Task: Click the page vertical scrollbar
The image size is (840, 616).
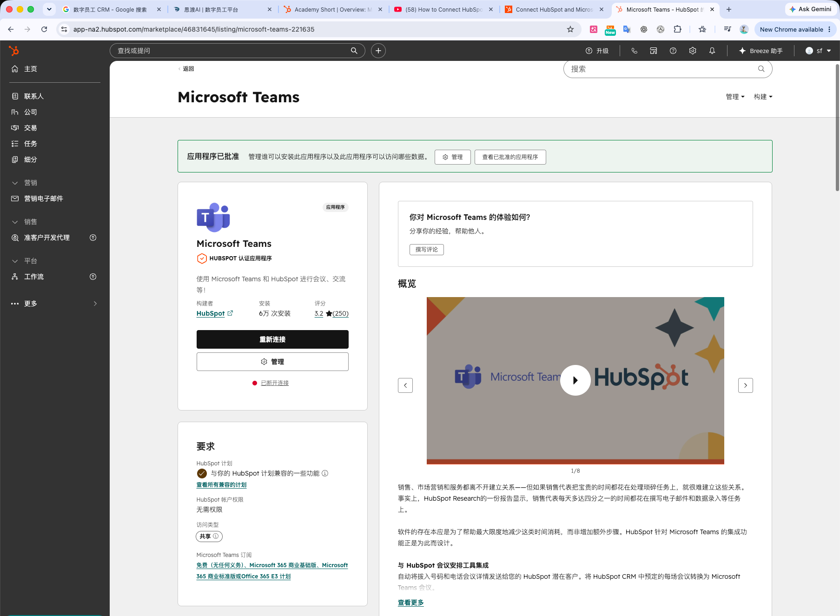Action: [x=837, y=128]
